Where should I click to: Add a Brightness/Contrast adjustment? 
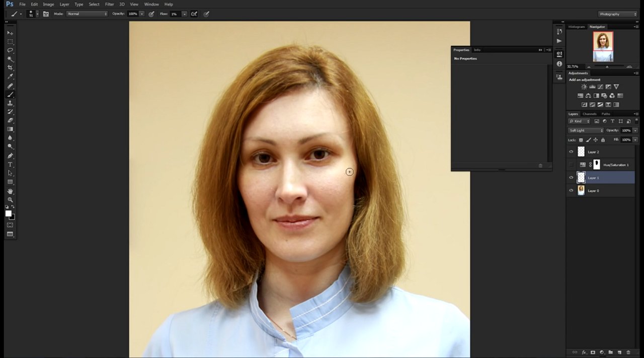584,87
